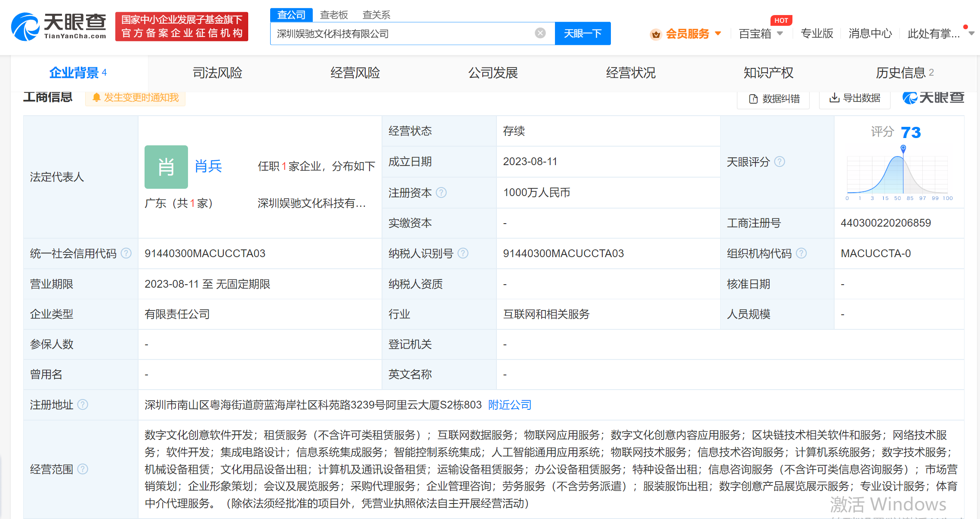
Task: Click registration number 440300220206859
Action: coord(885,223)
